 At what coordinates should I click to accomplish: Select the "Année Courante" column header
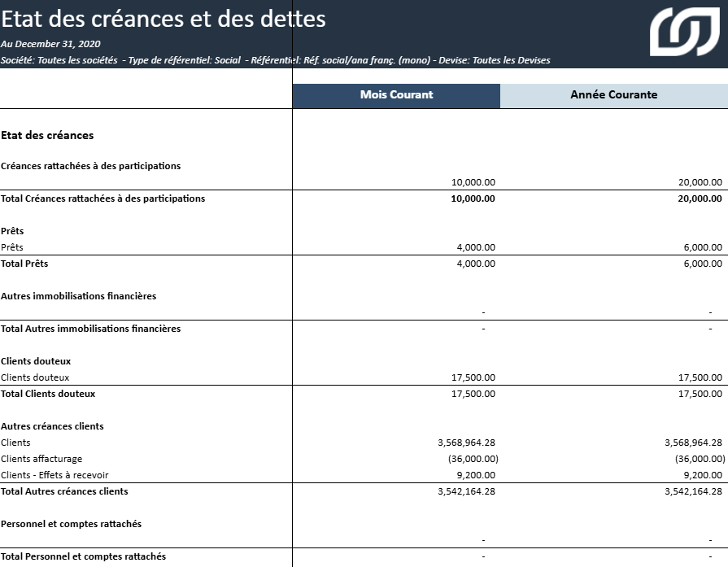click(614, 95)
